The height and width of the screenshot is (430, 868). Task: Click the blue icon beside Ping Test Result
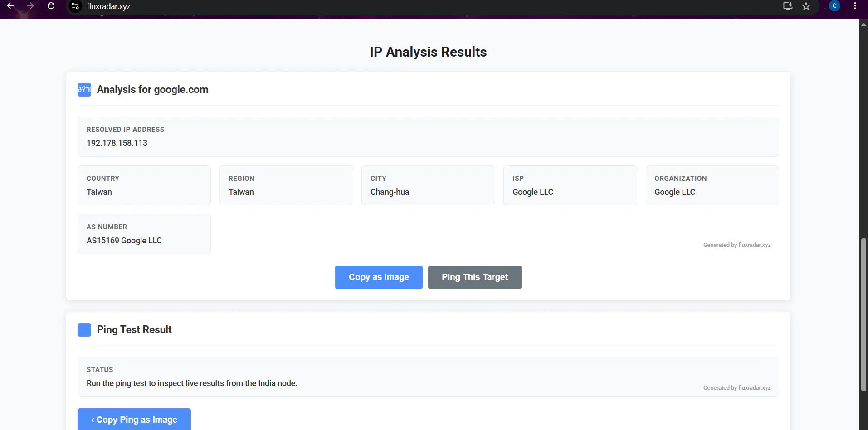click(84, 330)
